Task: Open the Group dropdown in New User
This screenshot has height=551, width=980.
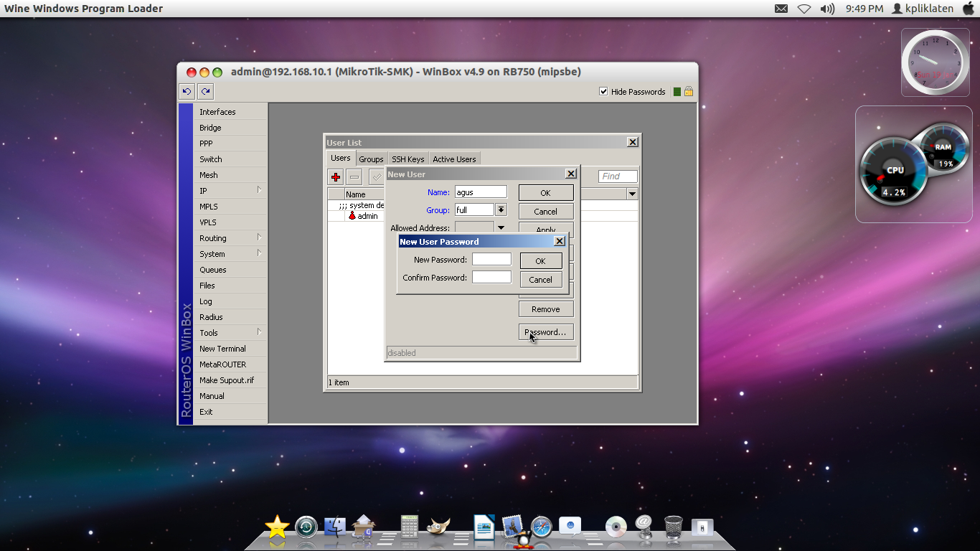Action: 501,209
